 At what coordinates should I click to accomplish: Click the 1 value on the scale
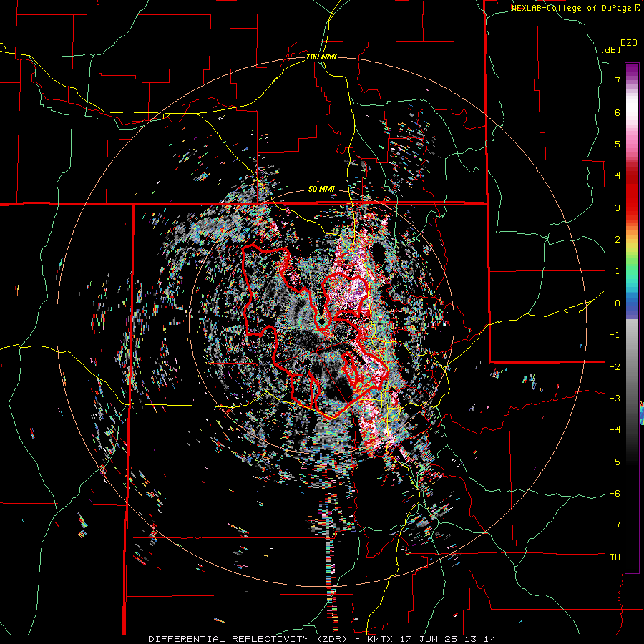coord(618,271)
